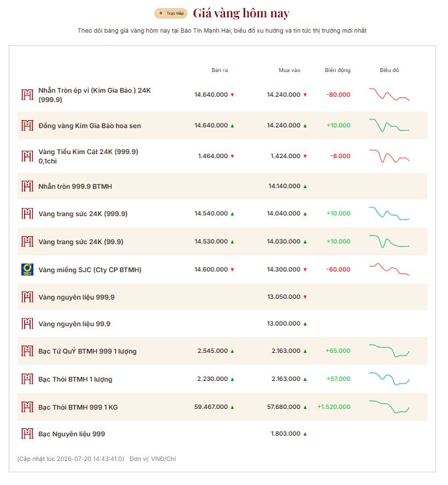This screenshot has width=448, height=485.
Task: Click the Giá vàng hôm nay heading
Action: point(241,13)
